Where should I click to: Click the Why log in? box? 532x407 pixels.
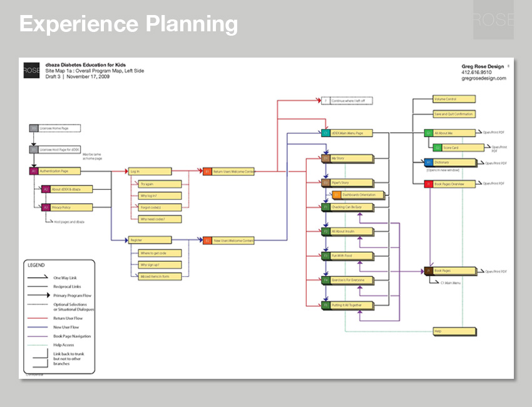[160, 196]
